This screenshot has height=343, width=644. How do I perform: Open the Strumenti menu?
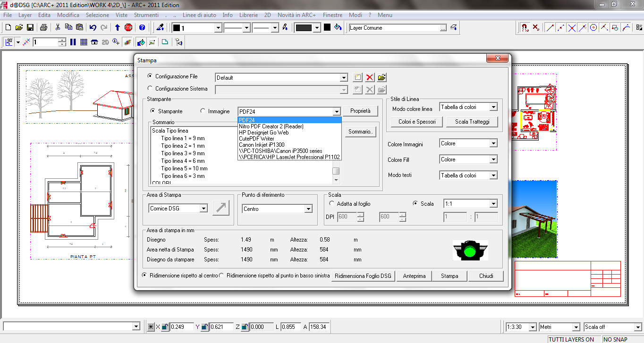146,15
